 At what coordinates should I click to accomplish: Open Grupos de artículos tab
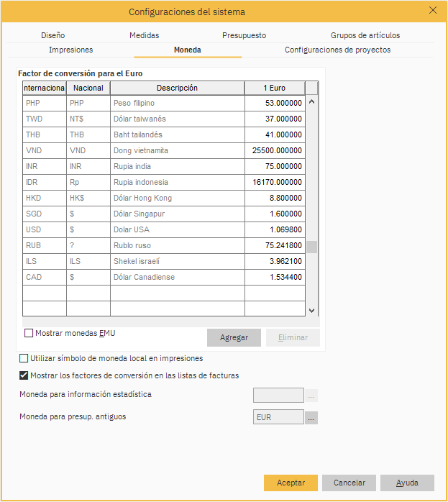point(365,35)
